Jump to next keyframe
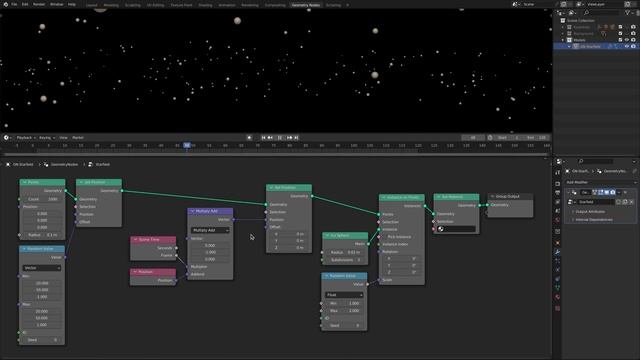Screen dimensions: 640x360 pos(289,138)
